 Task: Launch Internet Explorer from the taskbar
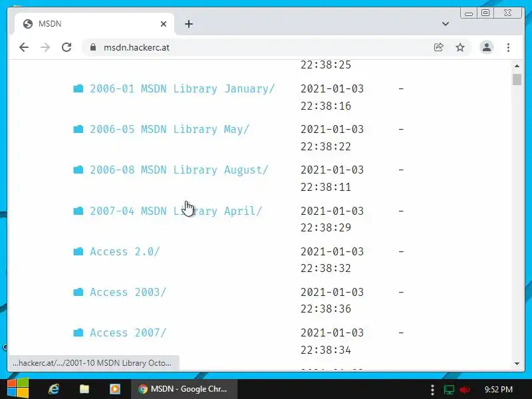(x=54, y=389)
